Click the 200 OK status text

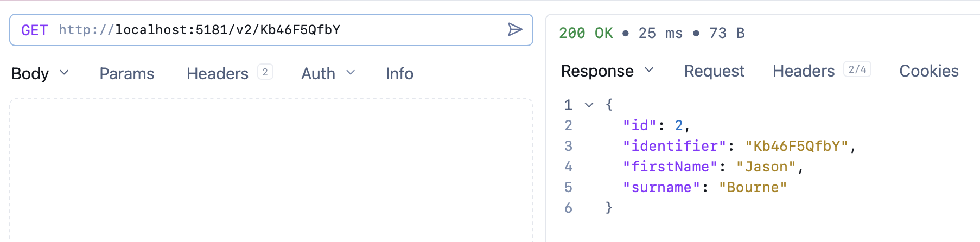[x=586, y=34]
